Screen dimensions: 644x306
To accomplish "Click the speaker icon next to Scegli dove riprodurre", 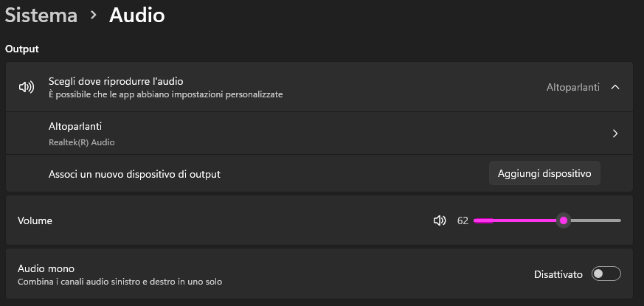I will tap(27, 87).
